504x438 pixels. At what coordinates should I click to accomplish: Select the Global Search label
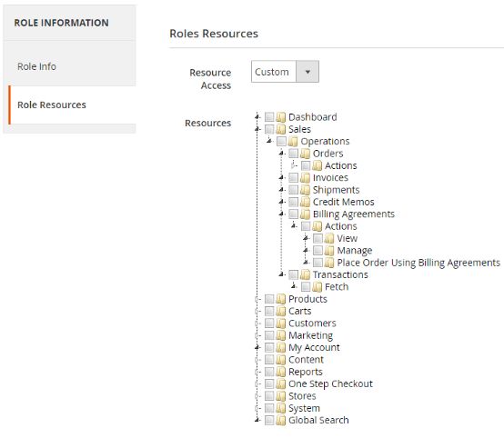(x=318, y=421)
